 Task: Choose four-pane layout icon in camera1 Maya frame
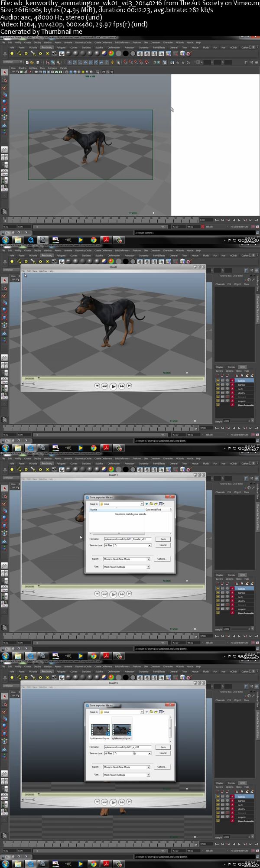click(4, 157)
